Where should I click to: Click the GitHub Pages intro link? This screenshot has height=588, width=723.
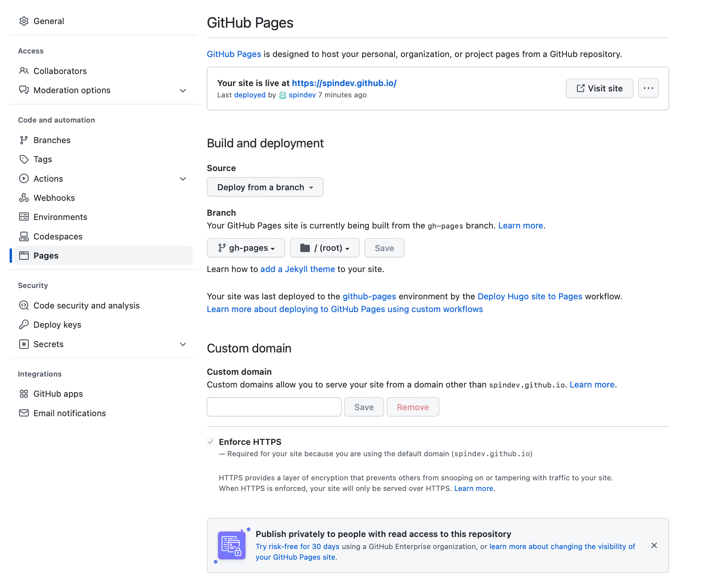(234, 54)
